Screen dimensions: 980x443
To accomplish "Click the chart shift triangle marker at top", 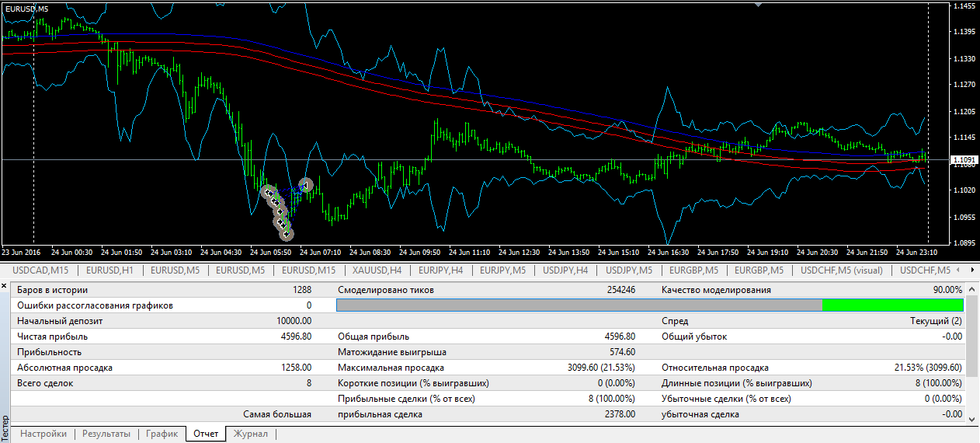I will pyautogui.click(x=759, y=4).
